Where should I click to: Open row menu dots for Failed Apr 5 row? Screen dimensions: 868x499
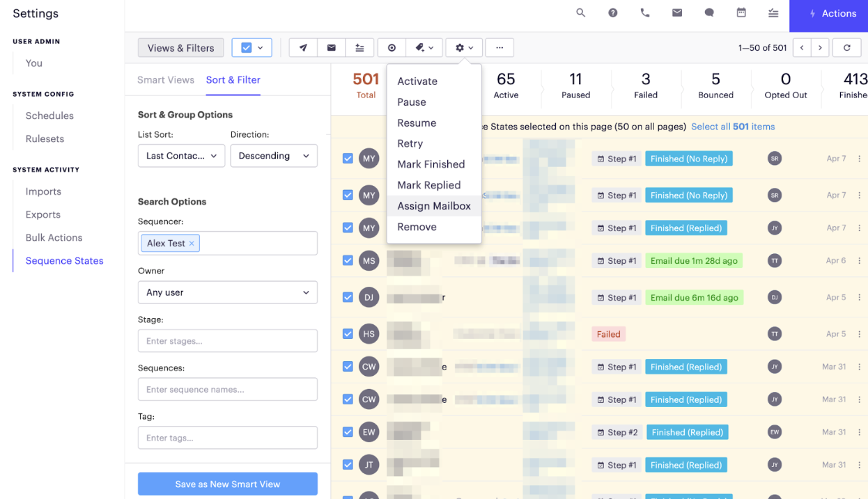coord(860,334)
